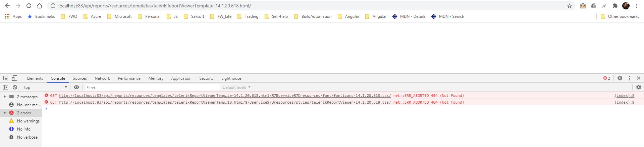
Task: Open Default levels dropdown
Action: point(236,87)
